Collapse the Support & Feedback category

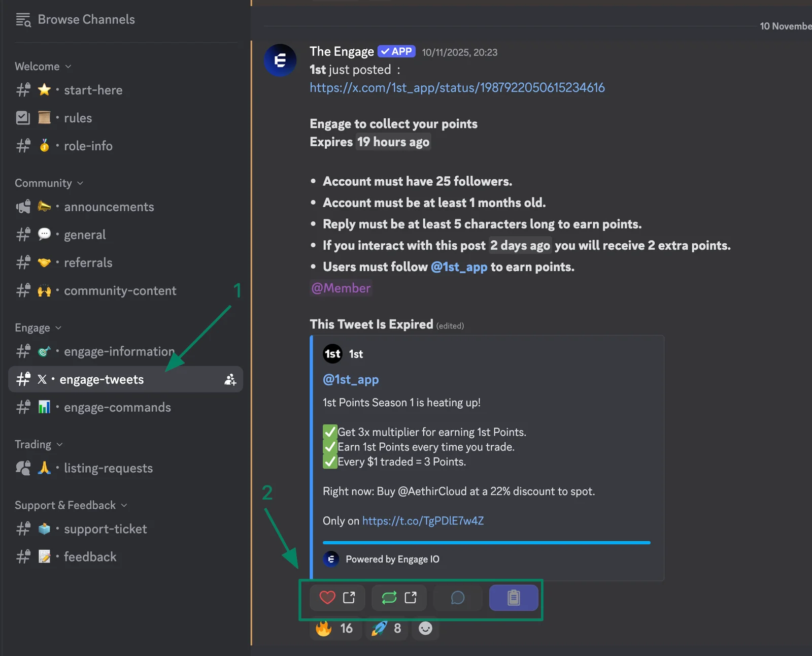(71, 506)
